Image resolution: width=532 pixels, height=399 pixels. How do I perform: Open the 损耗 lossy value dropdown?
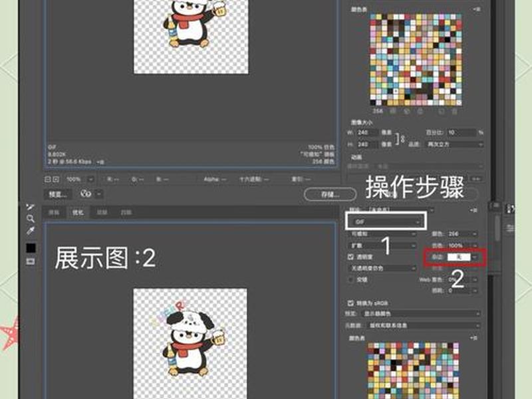coord(462,291)
